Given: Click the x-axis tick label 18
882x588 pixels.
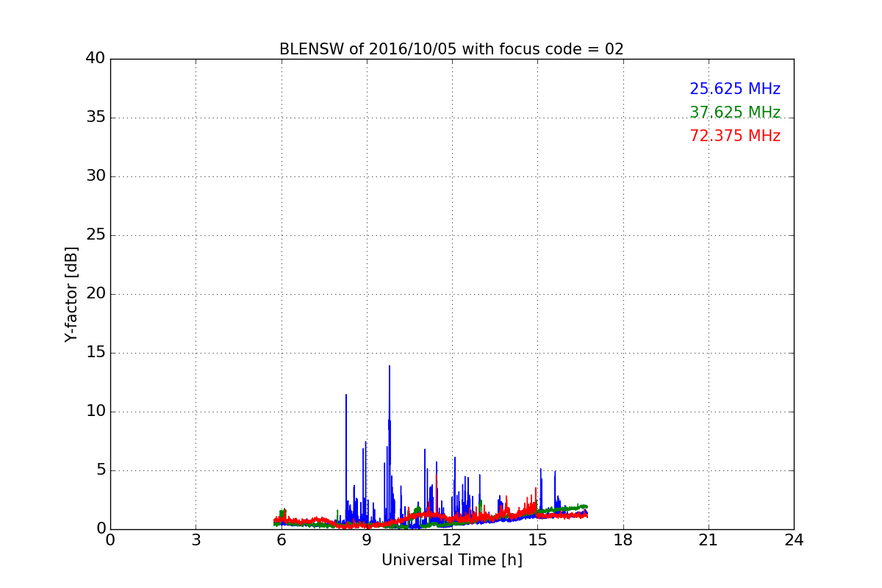Looking at the screenshot, I should click(623, 539).
